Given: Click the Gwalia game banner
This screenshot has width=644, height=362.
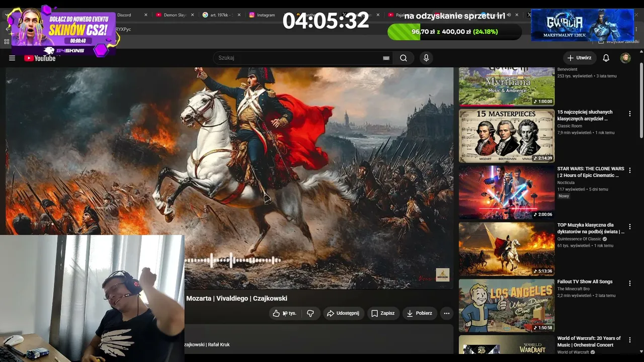Looking at the screenshot, I should click(x=582, y=25).
